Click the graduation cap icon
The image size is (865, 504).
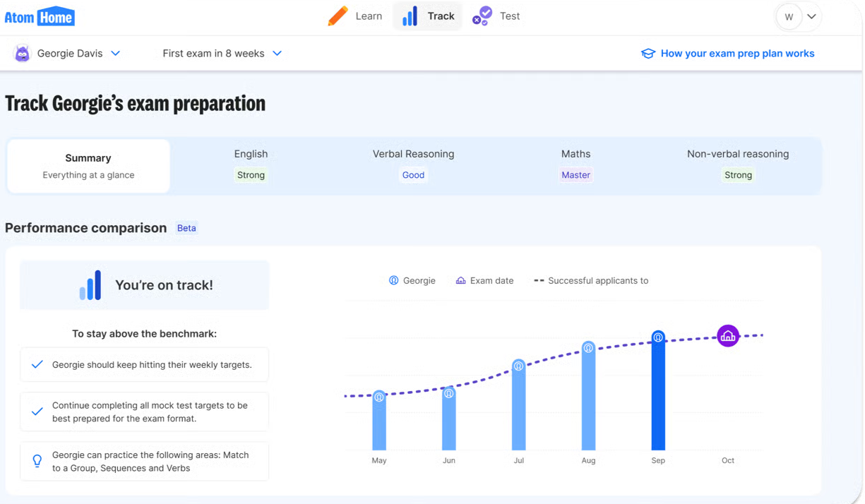(x=648, y=54)
